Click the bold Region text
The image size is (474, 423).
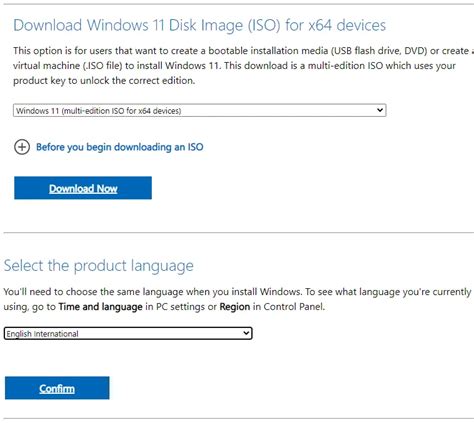click(235, 307)
